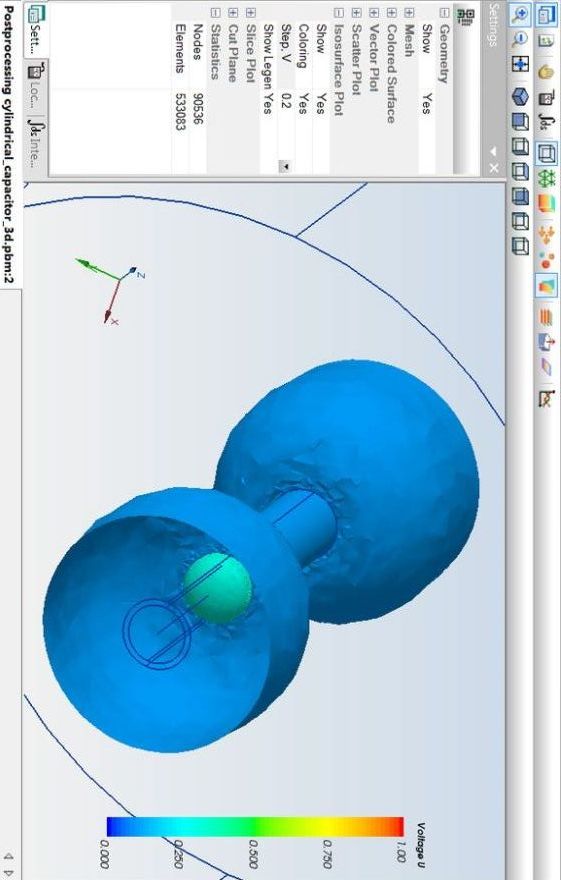Viewport: 561px width, 880px height.
Task: Toggle the geometry wireframe box icon
Action: [x=546, y=153]
